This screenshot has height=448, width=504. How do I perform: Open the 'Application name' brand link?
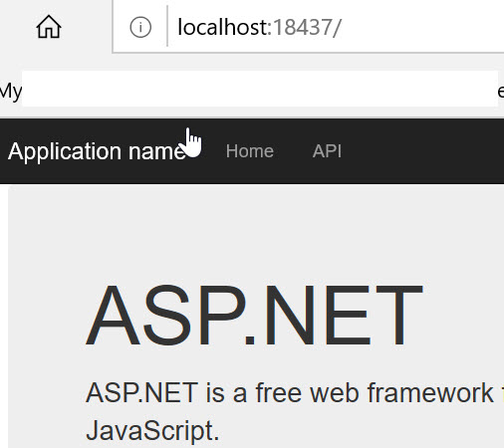[97, 151]
